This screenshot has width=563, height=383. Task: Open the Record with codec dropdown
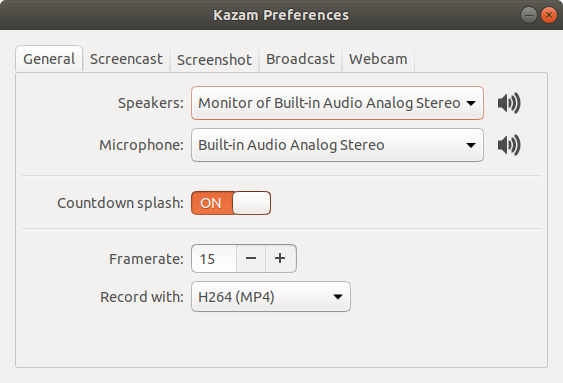[271, 296]
